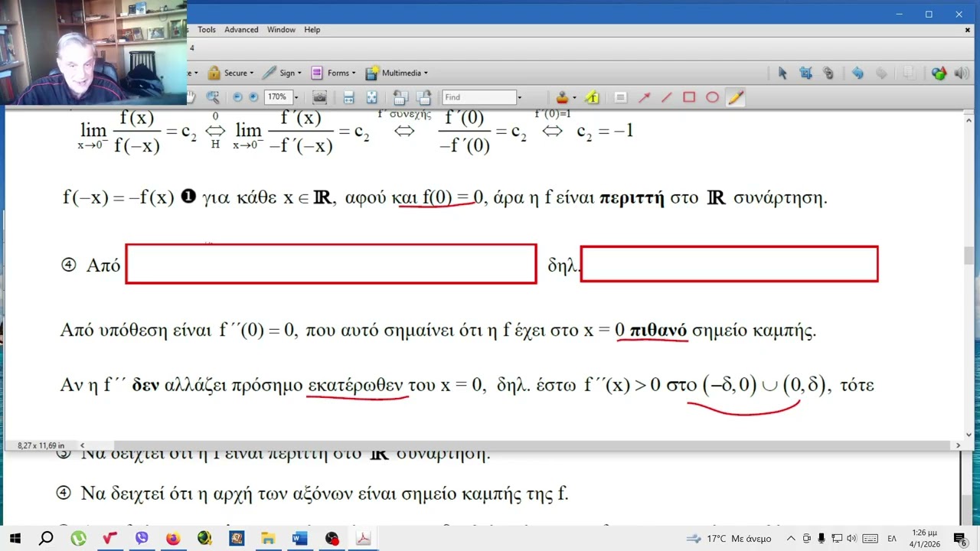The width and height of the screenshot is (980, 551).
Task: Select the red Oval drawing tool
Action: click(x=712, y=97)
